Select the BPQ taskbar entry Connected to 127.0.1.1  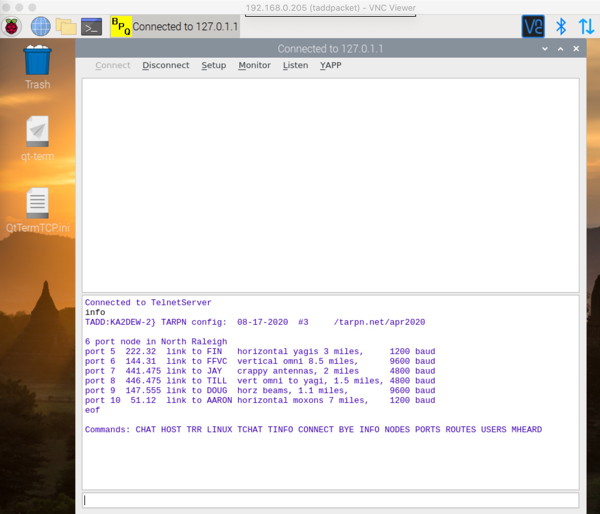[174, 26]
